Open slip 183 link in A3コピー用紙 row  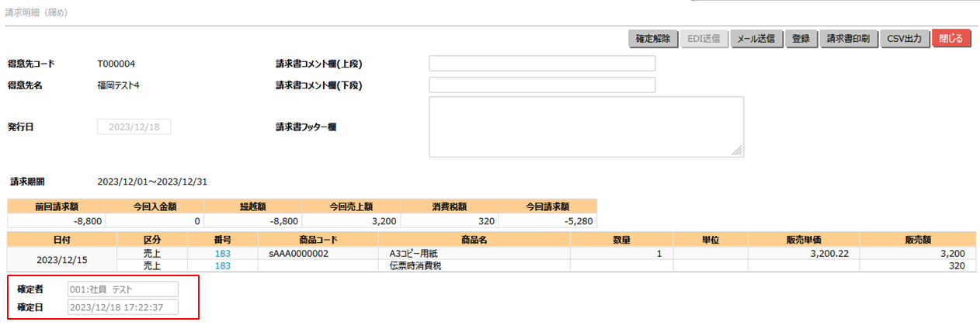(223, 254)
